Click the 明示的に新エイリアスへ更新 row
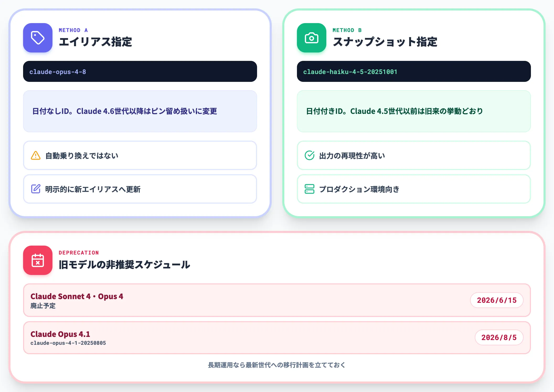 pyautogui.click(x=140, y=189)
